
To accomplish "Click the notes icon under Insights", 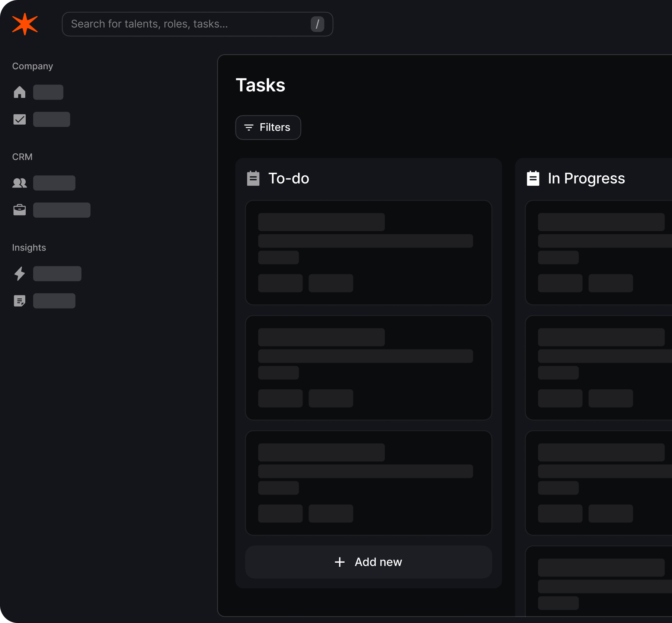I will tap(19, 301).
